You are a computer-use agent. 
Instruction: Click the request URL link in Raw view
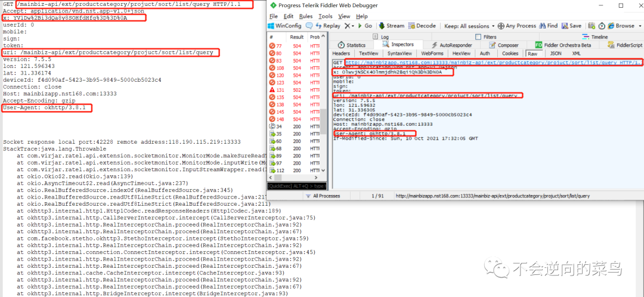point(481,63)
